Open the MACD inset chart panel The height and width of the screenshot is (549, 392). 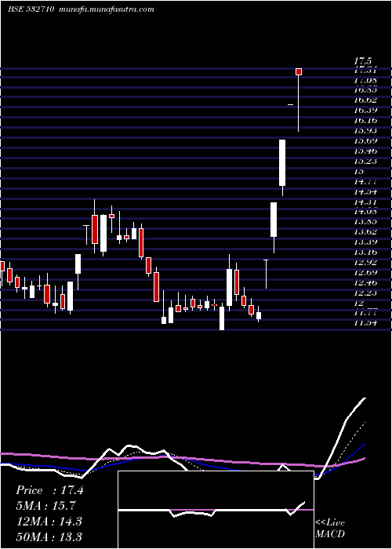point(216,510)
